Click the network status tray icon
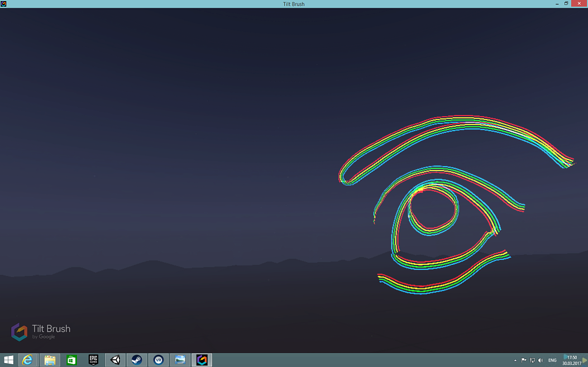Image resolution: width=588 pixels, height=367 pixels. (532, 361)
